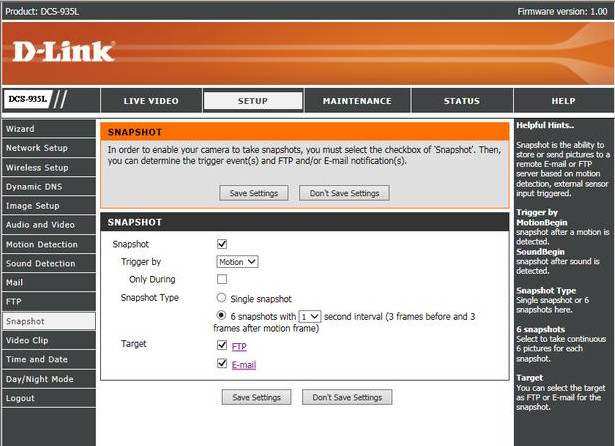Switch to the Maintenance tab
This screenshot has height=446, width=615.
(x=357, y=101)
